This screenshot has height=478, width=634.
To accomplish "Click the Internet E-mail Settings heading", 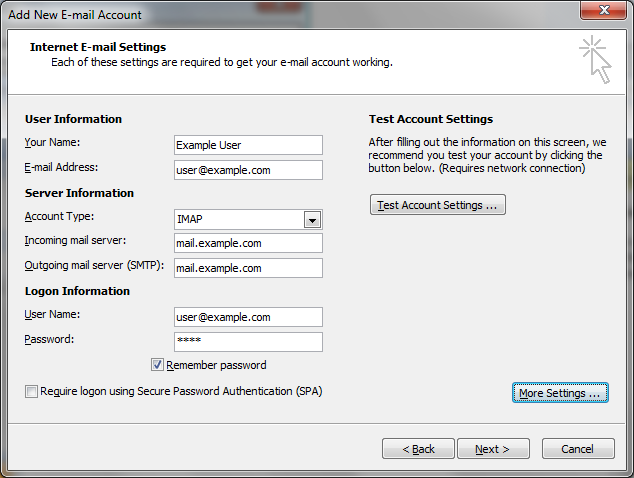I will click(x=98, y=47).
